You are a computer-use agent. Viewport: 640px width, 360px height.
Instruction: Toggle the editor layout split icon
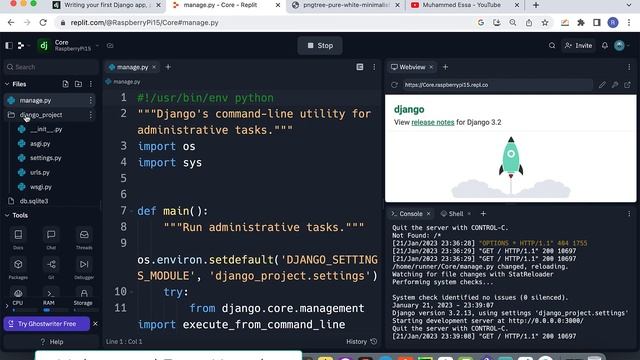click(x=360, y=67)
